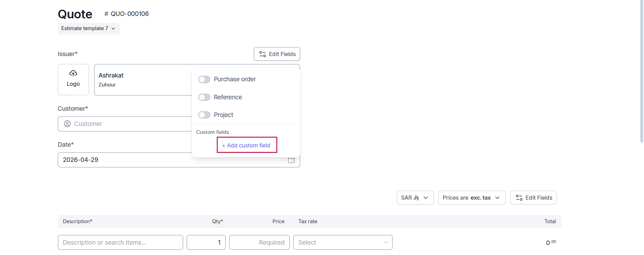644x255 pixels.
Task: Click the sliders icon in line items Edit Fields
Action: coord(519,198)
